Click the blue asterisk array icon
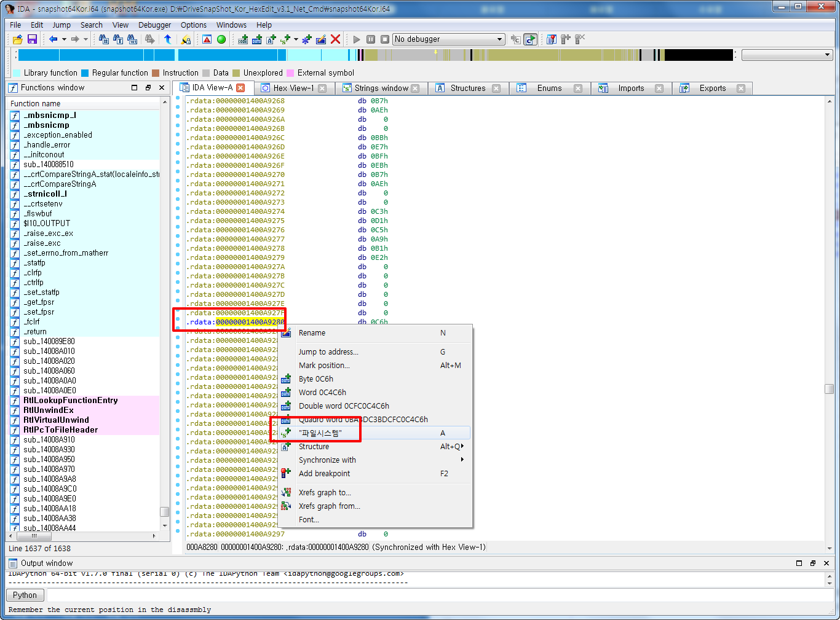This screenshot has width=840, height=620. (307, 39)
